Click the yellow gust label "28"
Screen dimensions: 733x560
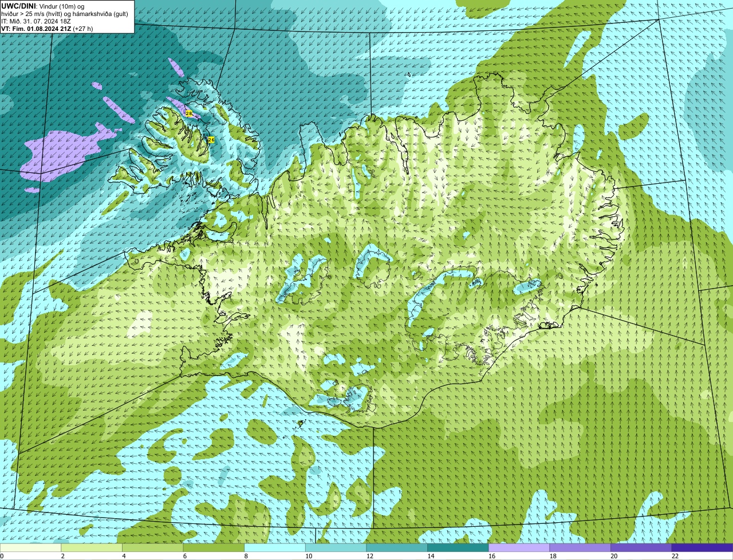point(189,113)
